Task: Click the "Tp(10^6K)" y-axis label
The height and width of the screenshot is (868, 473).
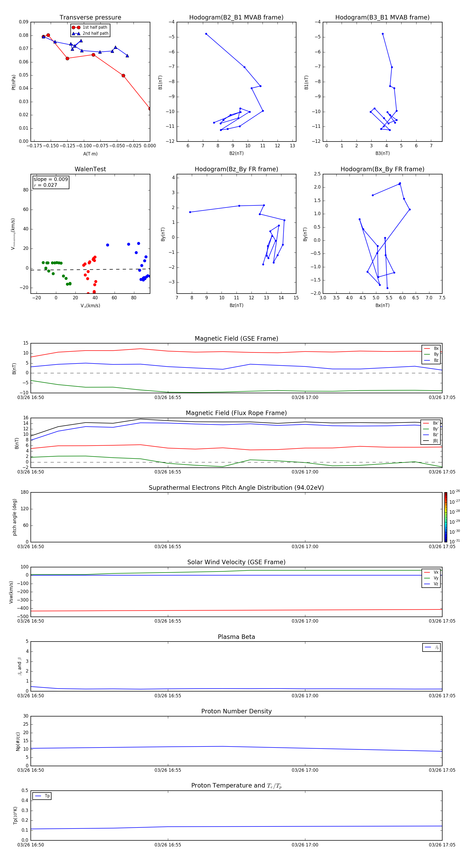Action: coord(15,815)
